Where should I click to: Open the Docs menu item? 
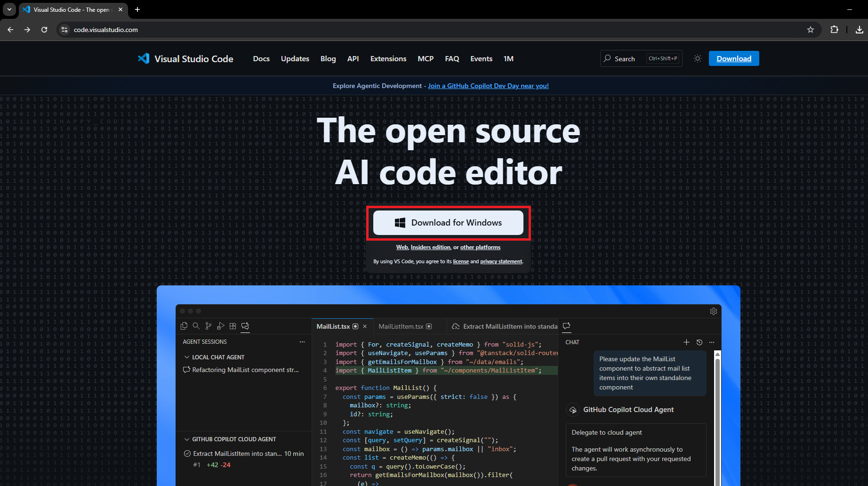point(261,58)
